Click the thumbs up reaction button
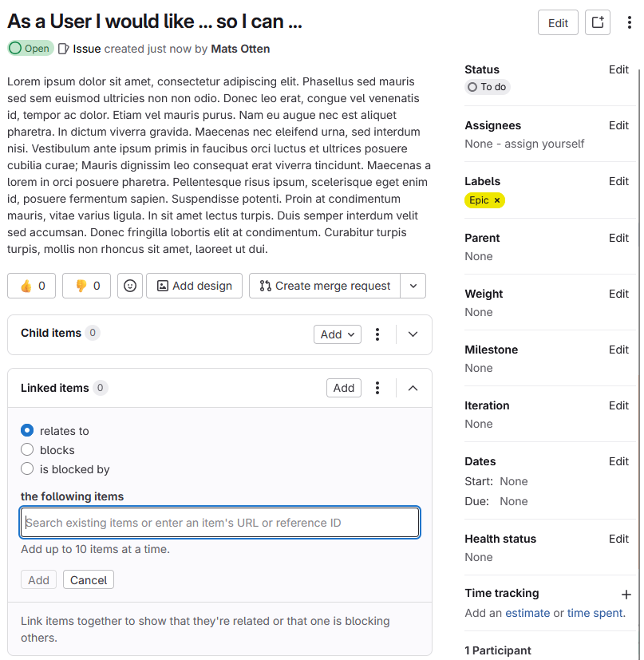The image size is (644, 660). click(31, 286)
